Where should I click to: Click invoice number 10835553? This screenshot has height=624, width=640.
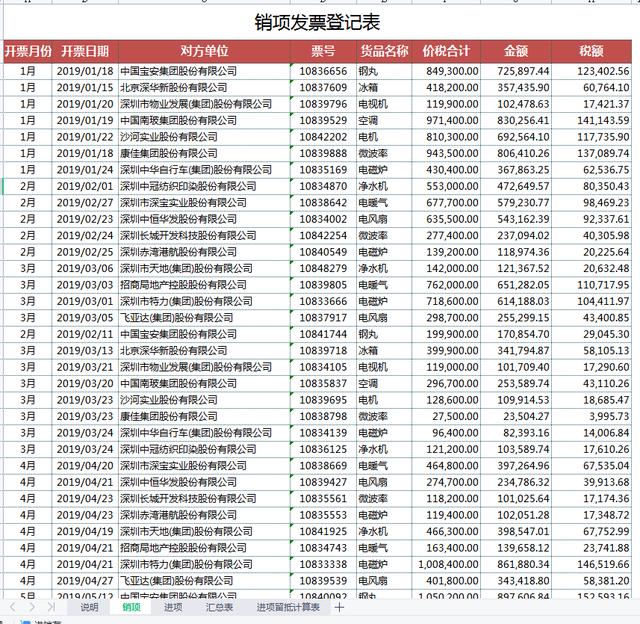pyautogui.click(x=323, y=515)
